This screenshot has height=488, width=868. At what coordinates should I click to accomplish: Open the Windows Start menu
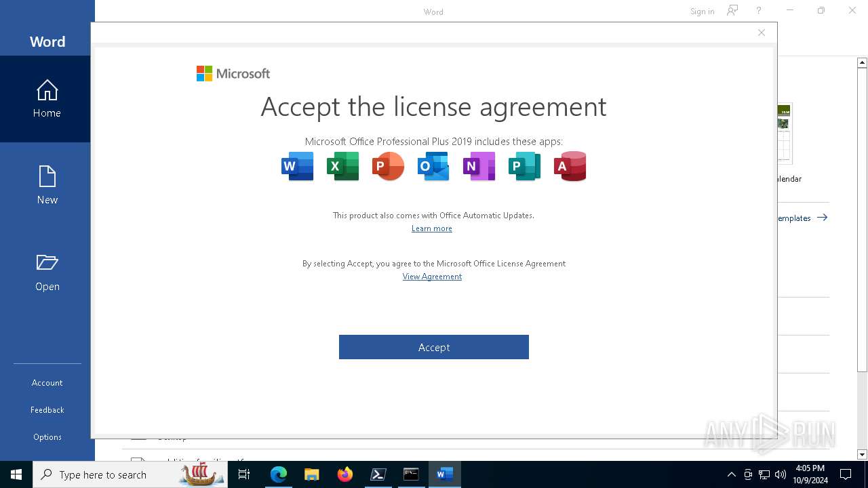click(16, 474)
